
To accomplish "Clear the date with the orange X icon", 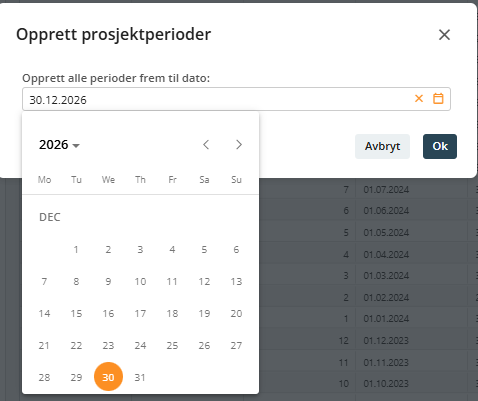I will [x=419, y=99].
